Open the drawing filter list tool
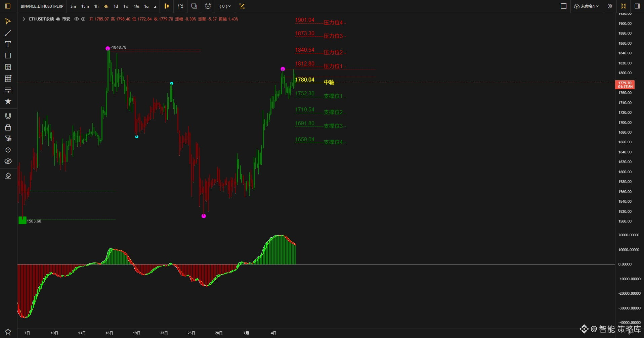The image size is (644, 338). [x=8, y=139]
